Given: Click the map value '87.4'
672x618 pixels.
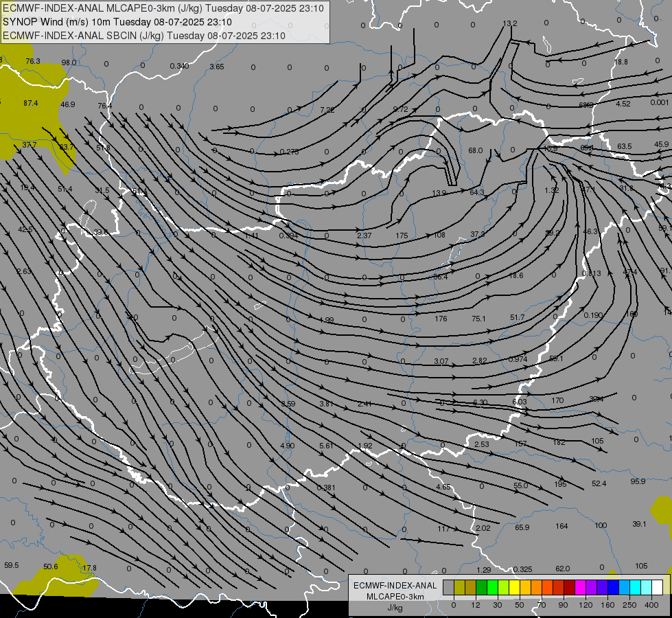Looking at the screenshot, I should click(31, 103).
